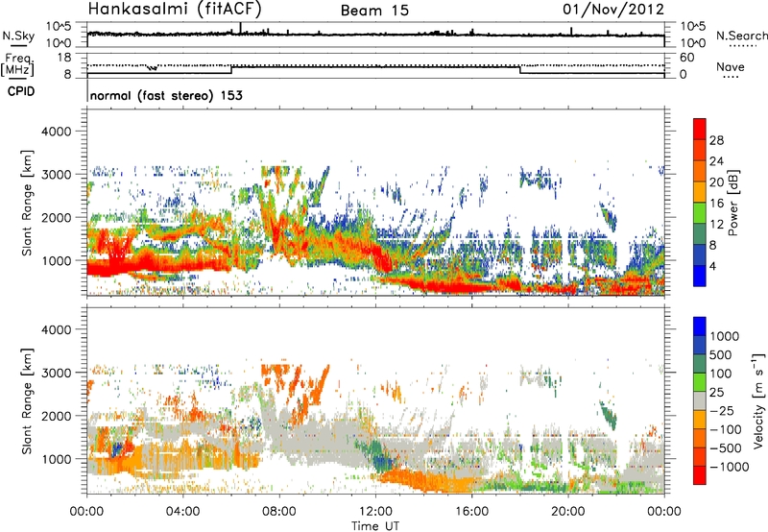Click the 'Power [dB]' colorbar label
Image resolution: width=768 pixels, height=532 pixels.
click(732, 203)
